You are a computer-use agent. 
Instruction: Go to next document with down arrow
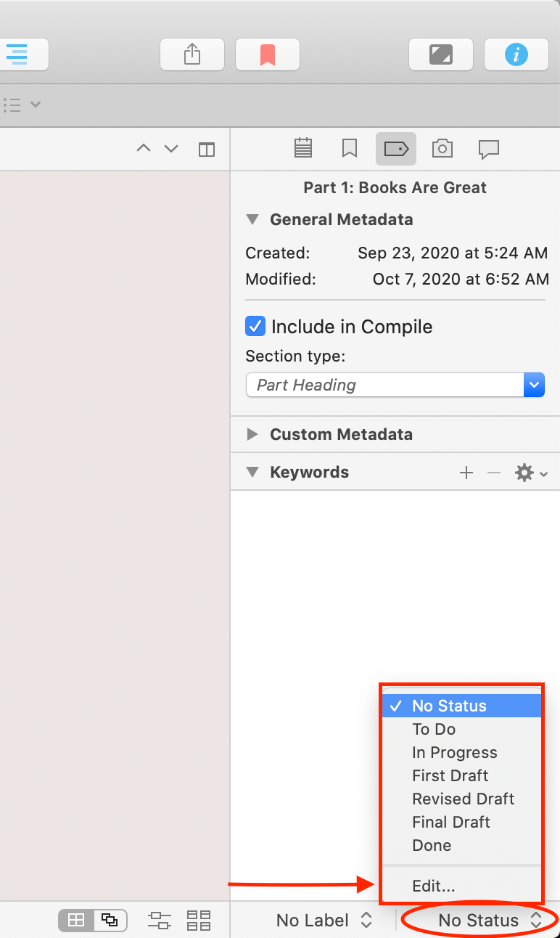point(171,149)
